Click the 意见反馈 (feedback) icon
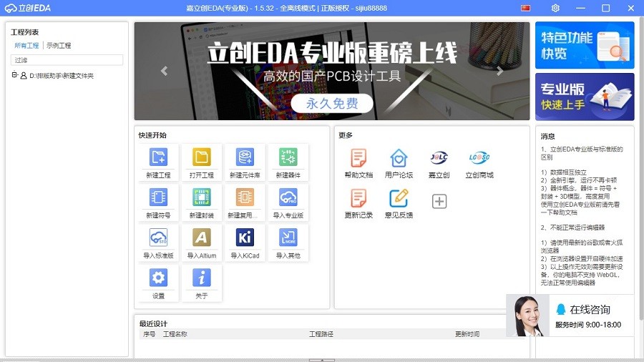Screen dimensions: 644x362 [399, 198]
